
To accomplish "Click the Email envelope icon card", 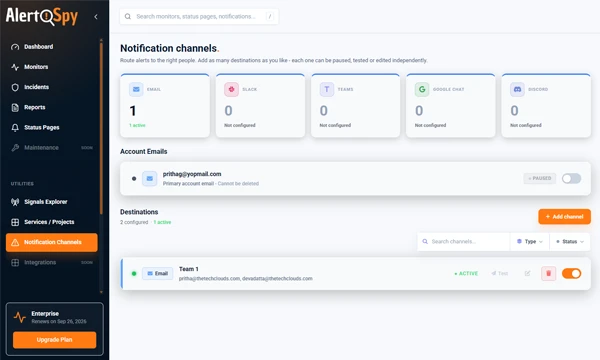I will [136, 89].
